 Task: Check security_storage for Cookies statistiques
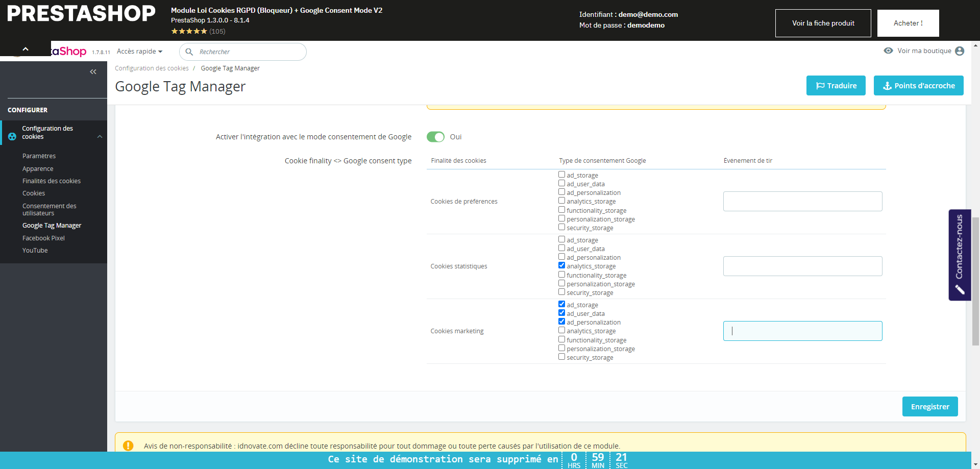(561, 292)
